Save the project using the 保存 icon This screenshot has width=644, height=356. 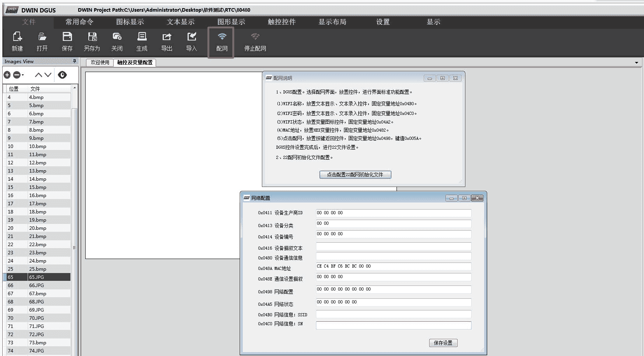pyautogui.click(x=67, y=41)
